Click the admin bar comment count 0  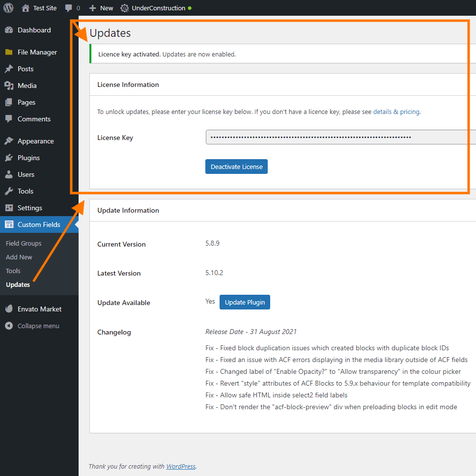pyautogui.click(x=78, y=8)
